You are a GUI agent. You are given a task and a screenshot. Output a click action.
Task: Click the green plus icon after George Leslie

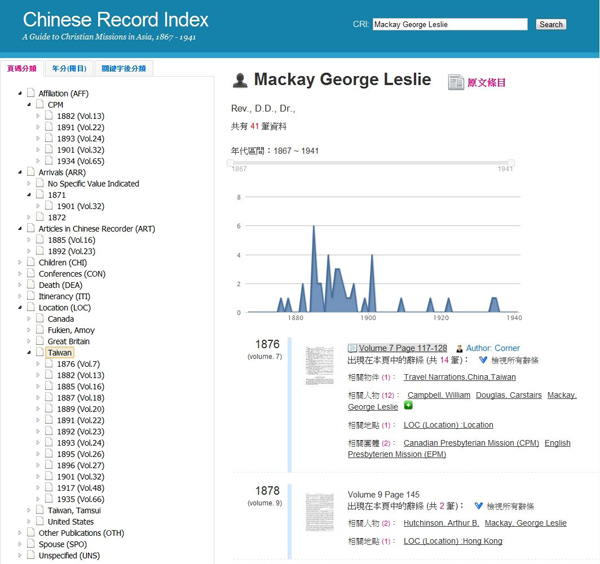tap(408, 407)
